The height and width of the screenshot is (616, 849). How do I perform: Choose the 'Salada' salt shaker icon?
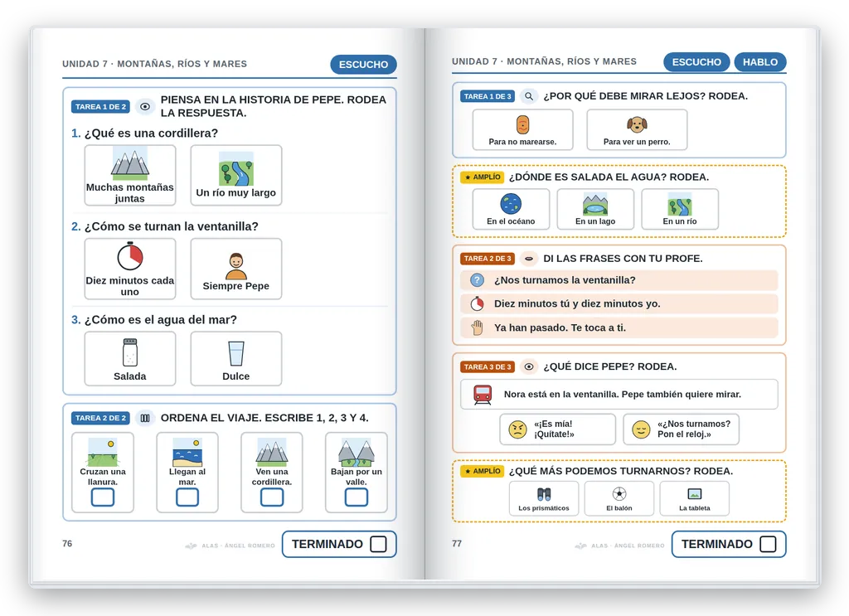point(130,352)
